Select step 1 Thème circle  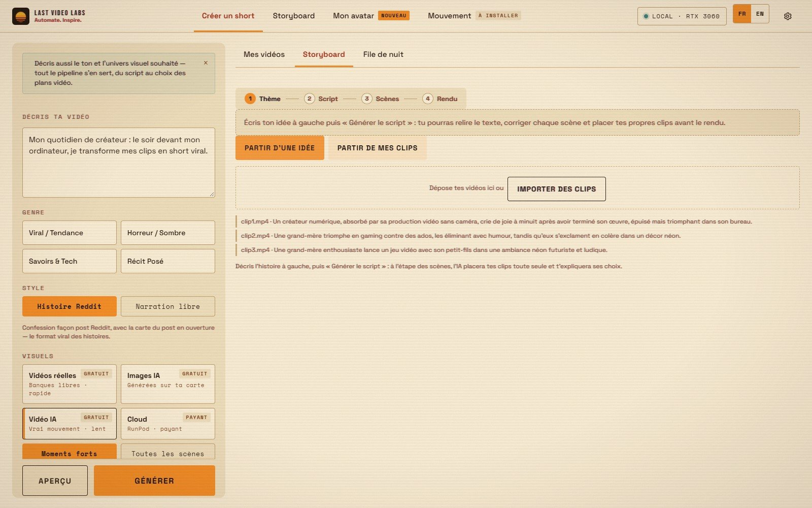point(250,99)
